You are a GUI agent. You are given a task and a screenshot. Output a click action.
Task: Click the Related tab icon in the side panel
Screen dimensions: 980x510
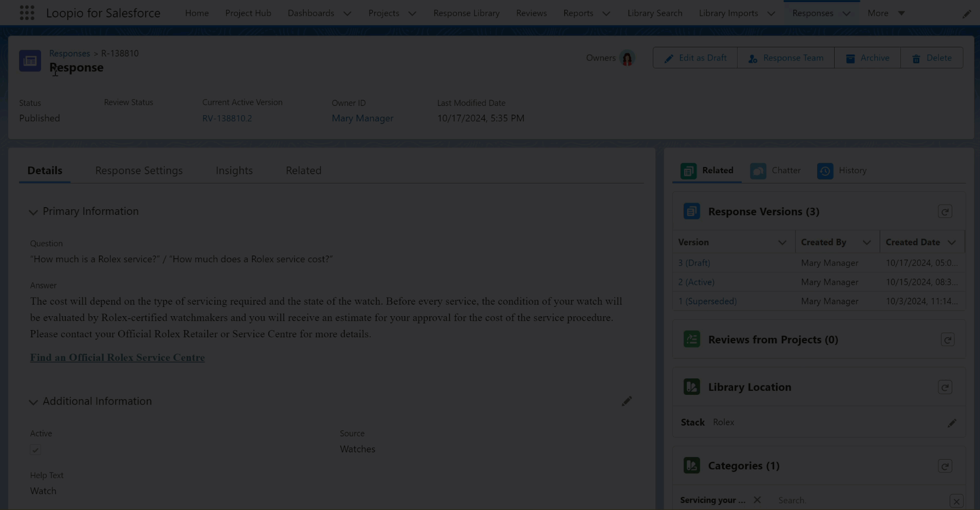pos(688,171)
